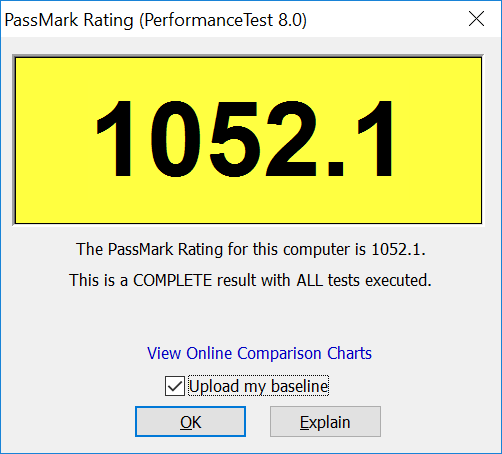Click the PassMark Rating title bar text
502x454 pixels.
tap(155, 20)
